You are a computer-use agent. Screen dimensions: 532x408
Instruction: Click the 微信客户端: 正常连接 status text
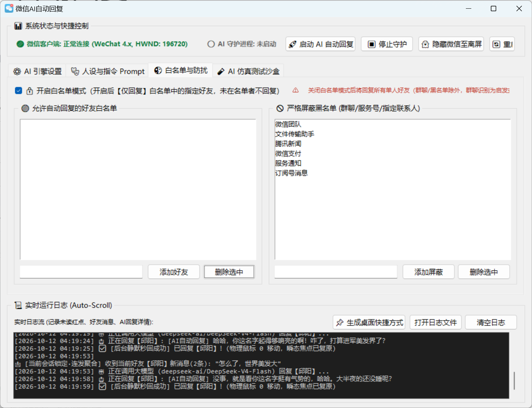pos(107,44)
